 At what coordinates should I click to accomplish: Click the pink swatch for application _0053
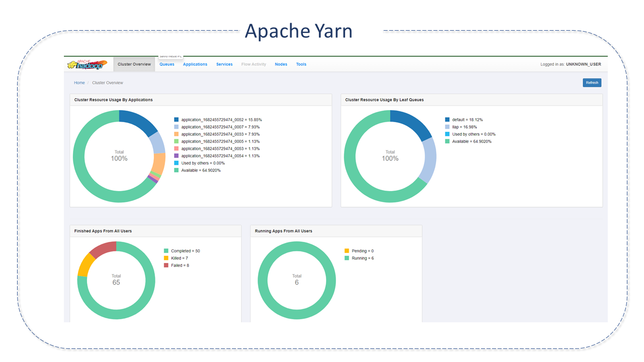(177, 149)
